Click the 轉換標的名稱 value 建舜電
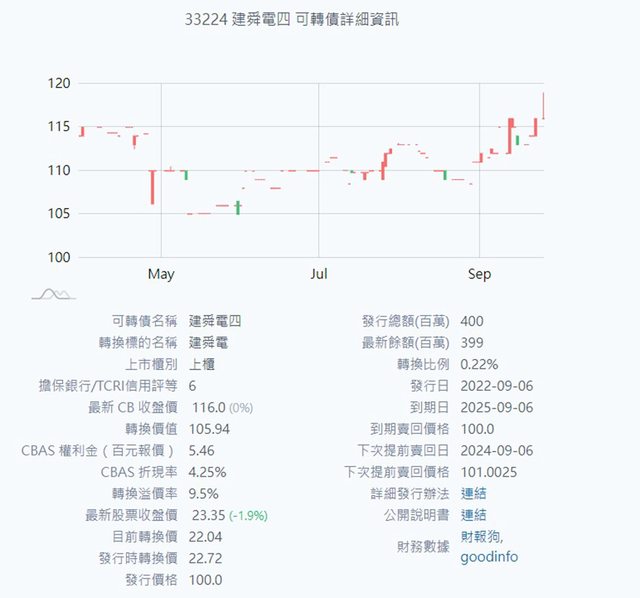640x598 pixels. click(208, 342)
